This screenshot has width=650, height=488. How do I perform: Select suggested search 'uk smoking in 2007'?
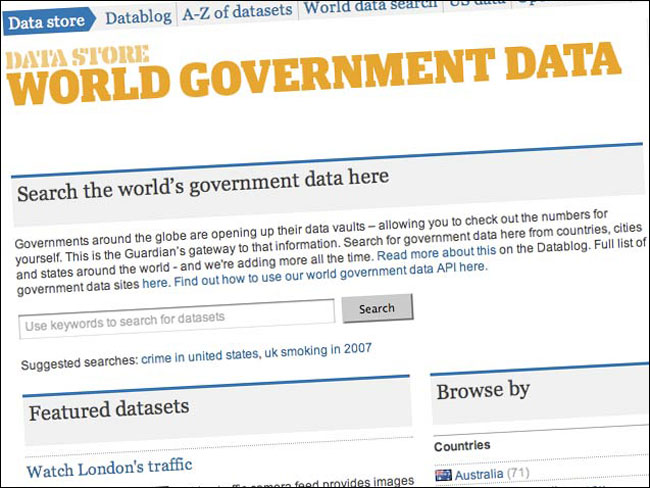[318, 350]
